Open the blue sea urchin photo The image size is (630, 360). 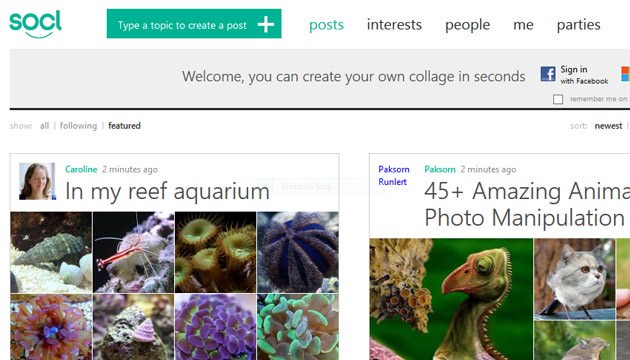click(x=298, y=252)
